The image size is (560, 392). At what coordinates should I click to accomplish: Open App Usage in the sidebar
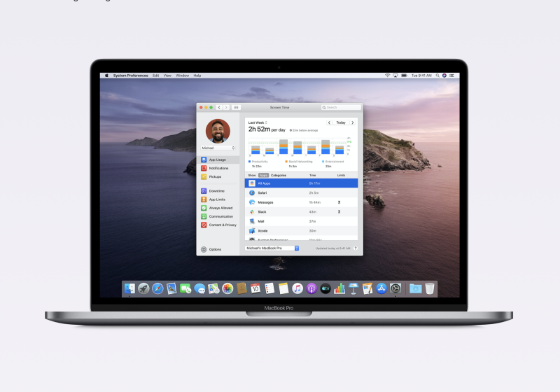217,160
